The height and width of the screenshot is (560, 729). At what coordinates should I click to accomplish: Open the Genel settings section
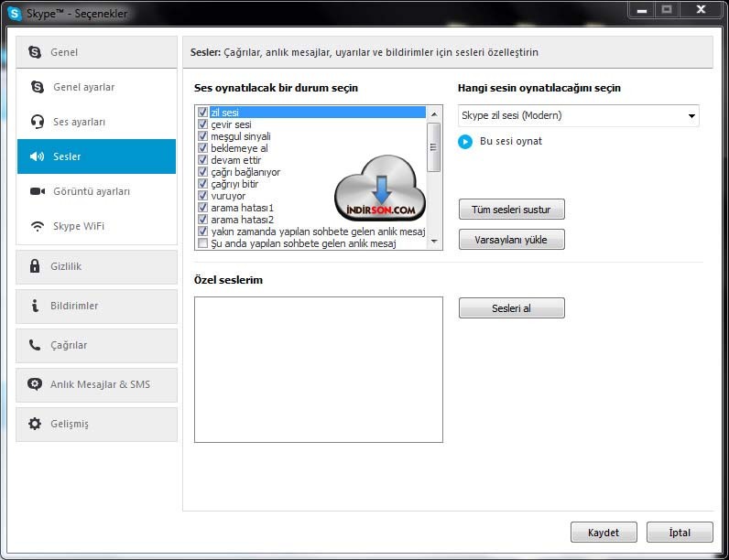pyautogui.click(x=97, y=52)
